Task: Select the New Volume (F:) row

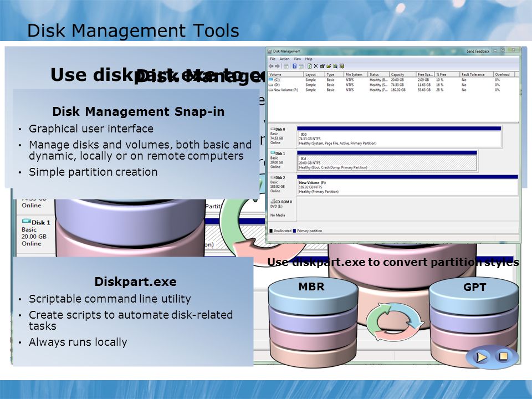Action: coord(393,90)
